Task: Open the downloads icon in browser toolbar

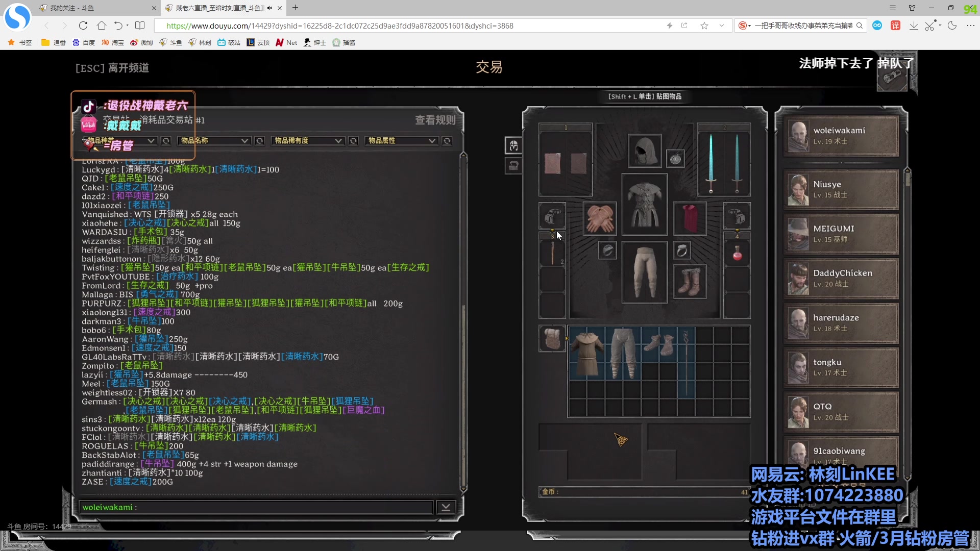Action: pos(914,26)
